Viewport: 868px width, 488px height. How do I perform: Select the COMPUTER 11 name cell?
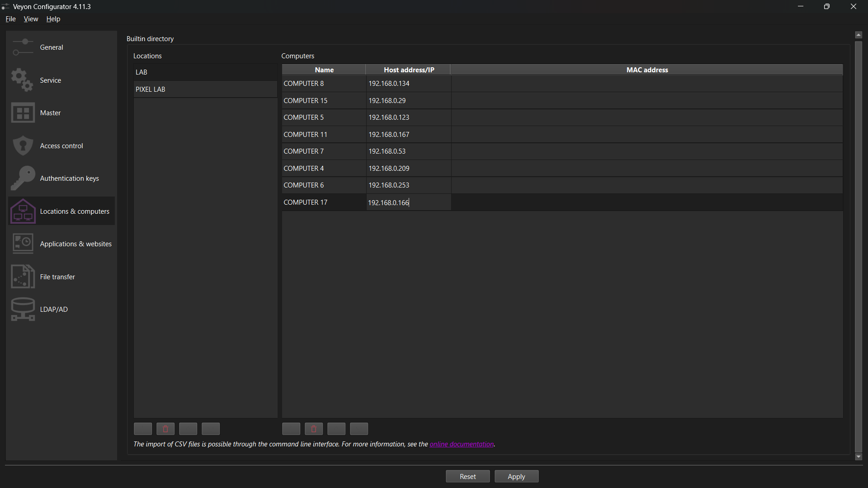324,135
